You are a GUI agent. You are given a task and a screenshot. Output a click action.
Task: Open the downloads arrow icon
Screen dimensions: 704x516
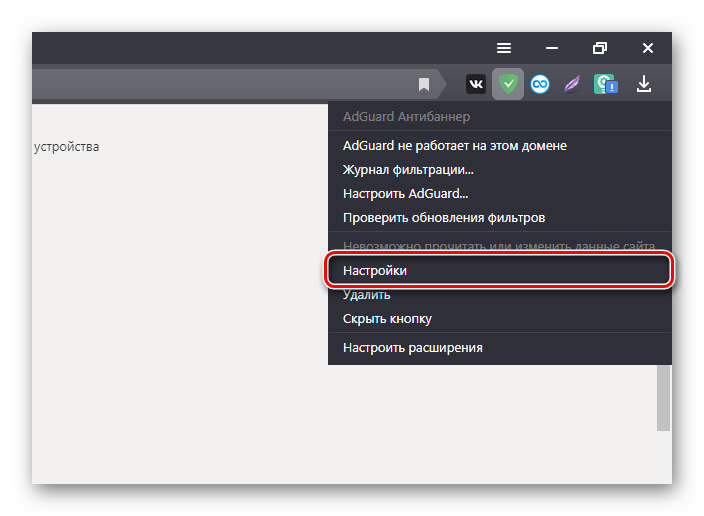644,84
